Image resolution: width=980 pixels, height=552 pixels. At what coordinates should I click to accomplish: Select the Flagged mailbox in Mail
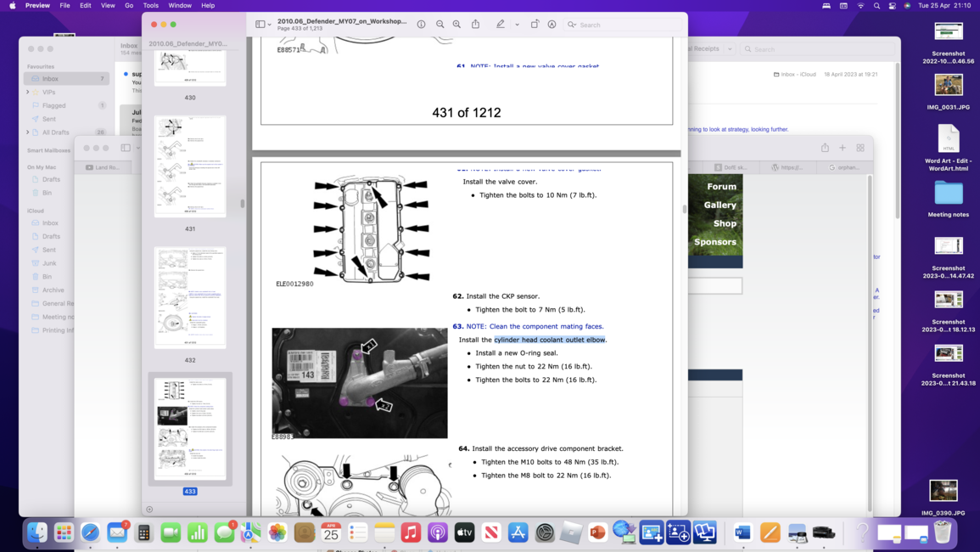(66, 106)
